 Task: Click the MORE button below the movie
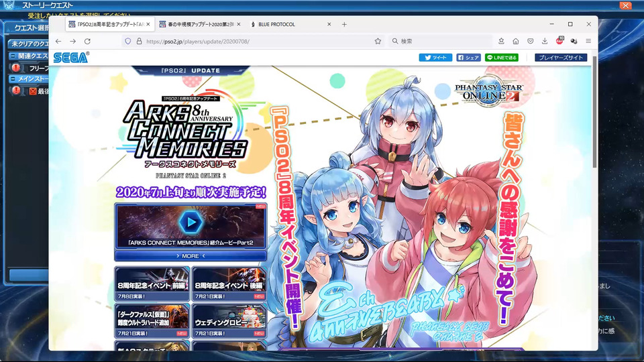191,255
